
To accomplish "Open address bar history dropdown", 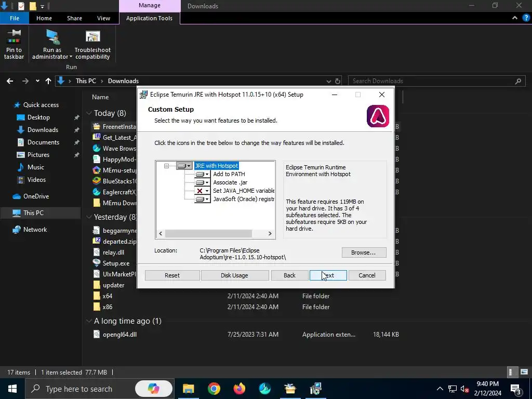I will click(x=328, y=81).
